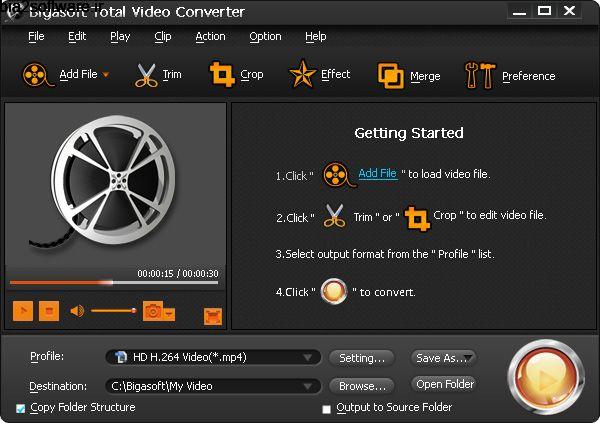The image size is (600, 423).
Task: Click the Add File film reel toolbar icon
Action: 37,75
